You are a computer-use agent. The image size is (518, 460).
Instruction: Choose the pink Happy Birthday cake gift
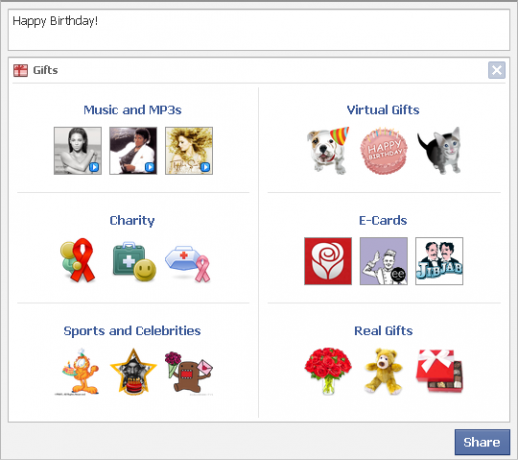[383, 151]
